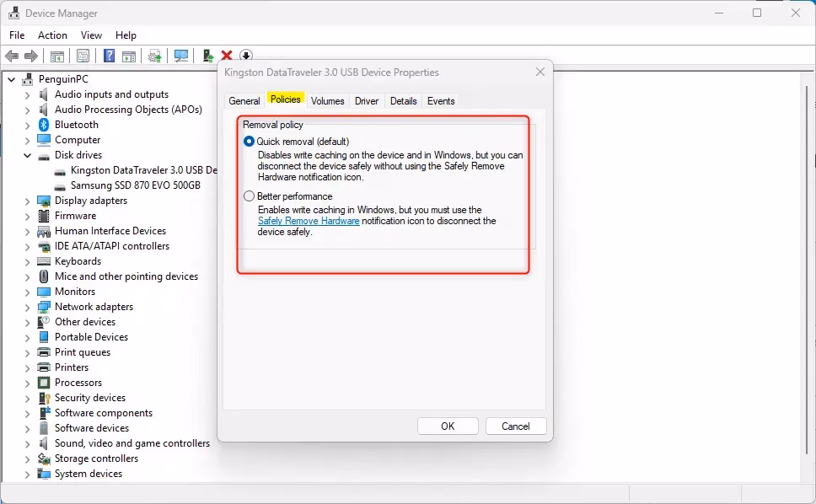Expand the Network adapters category
This screenshot has height=504, width=816.
tap(28, 306)
